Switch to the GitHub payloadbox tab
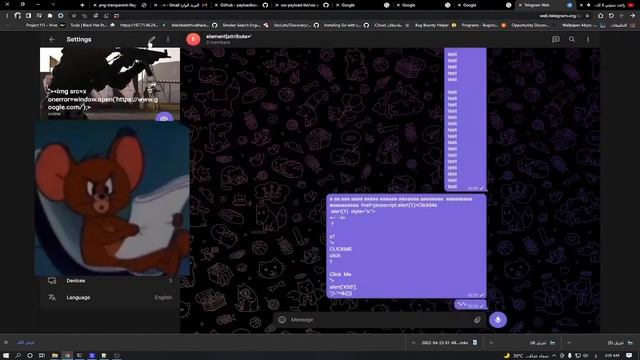This screenshot has width=640, height=360. coord(242,5)
